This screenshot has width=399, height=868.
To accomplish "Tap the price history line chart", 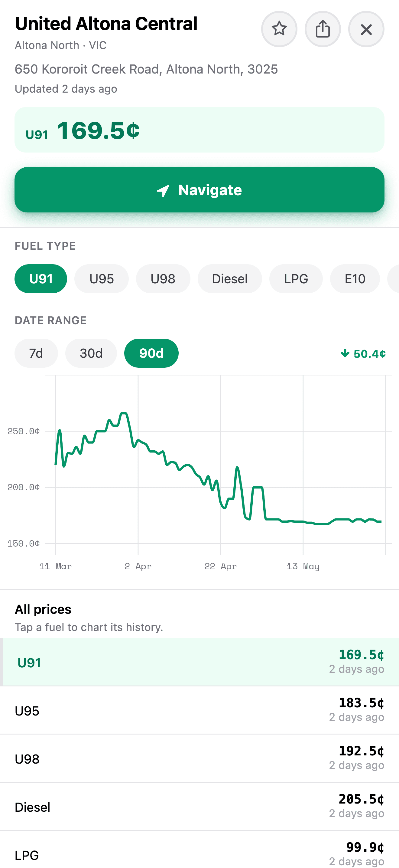I will (x=219, y=465).
